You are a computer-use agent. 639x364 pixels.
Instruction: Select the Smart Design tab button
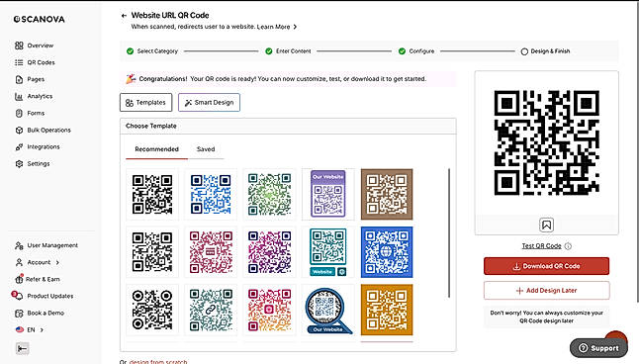pos(209,102)
